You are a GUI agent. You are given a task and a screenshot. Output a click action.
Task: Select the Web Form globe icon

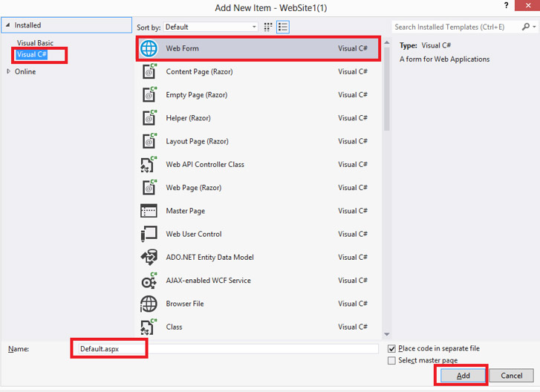[x=149, y=48]
